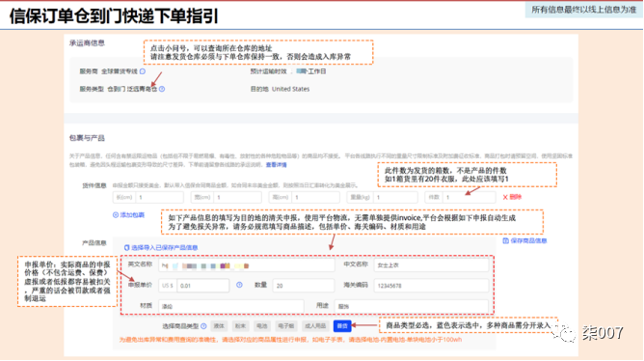Click the red X delete icon
The width and height of the screenshot is (644, 361).
(505, 197)
